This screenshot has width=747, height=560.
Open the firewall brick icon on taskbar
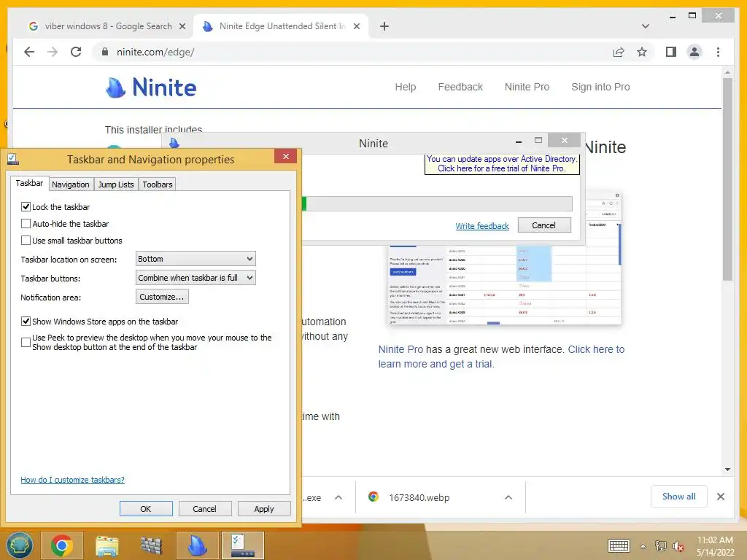tap(151, 545)
